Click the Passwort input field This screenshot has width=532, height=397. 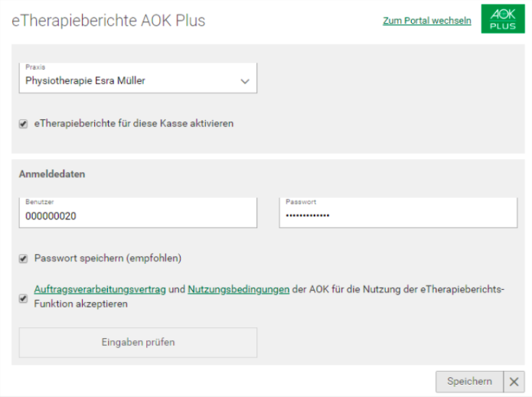[398, 213]
